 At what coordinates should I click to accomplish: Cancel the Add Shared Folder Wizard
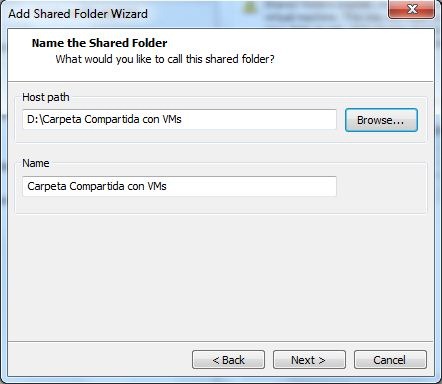tap(390, 360)
